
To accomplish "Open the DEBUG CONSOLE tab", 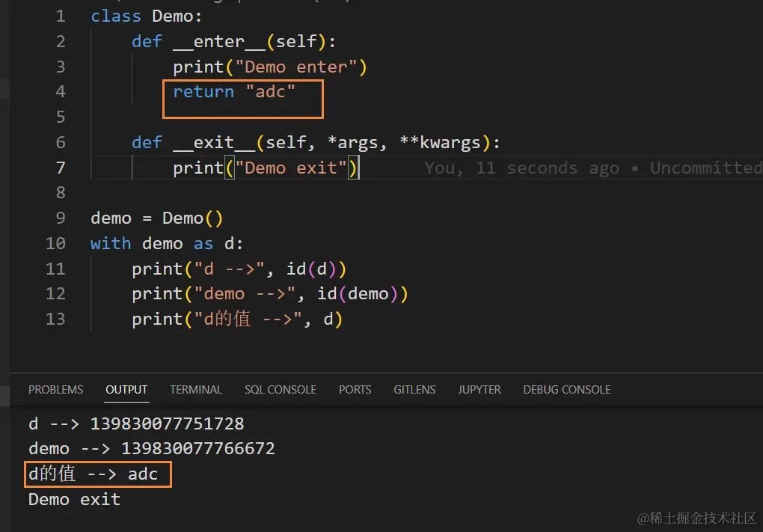I will click(x=567, y=389).
